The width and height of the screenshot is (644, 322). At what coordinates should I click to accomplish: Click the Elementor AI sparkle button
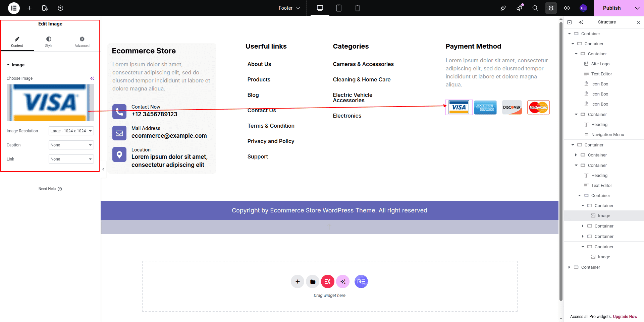(x=343, y=281)
